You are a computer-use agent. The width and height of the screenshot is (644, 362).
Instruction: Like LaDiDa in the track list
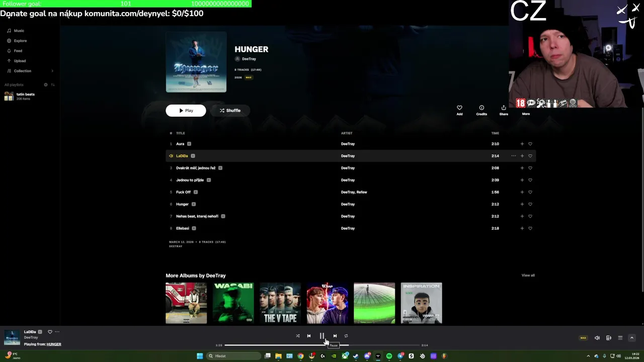coord(530,156)
